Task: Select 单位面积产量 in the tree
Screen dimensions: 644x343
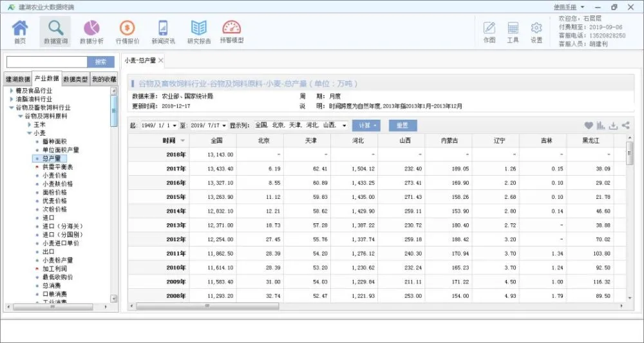Action: 61,150
